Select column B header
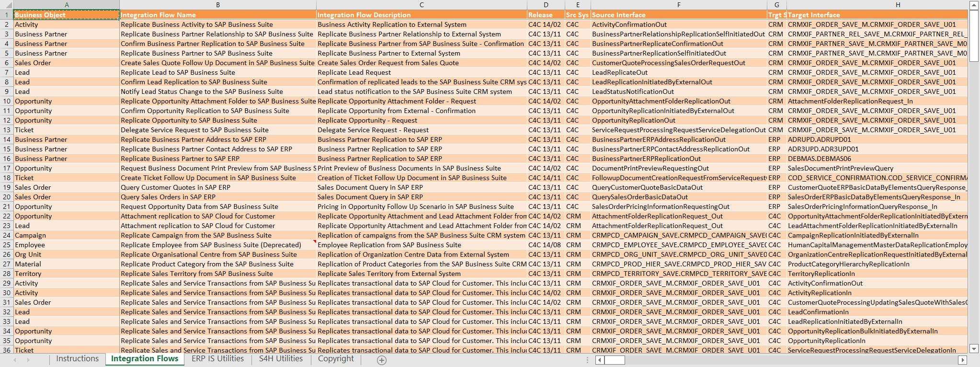Viewport: 980px width, 367px height. pyautogui.click(x=218, y=5)
